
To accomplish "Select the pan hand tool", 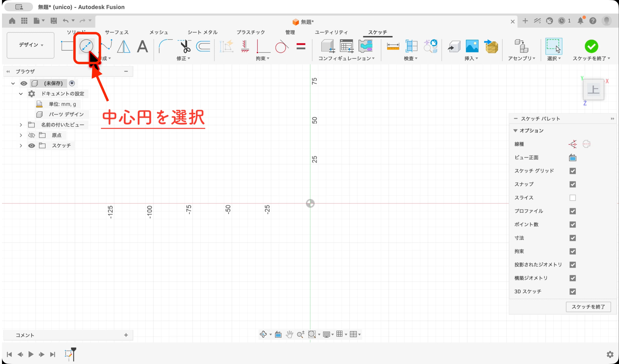I will pos(289,334).
